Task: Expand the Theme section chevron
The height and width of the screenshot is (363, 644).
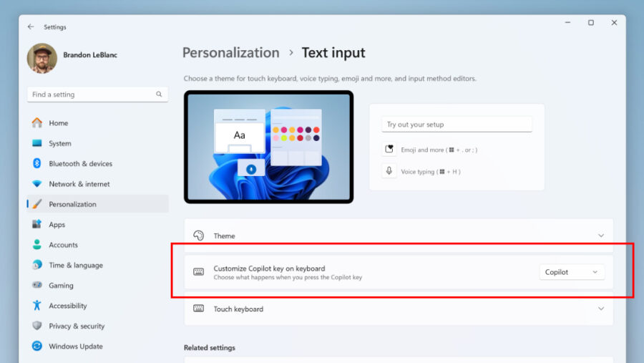Action: click(x=601, y=236)
